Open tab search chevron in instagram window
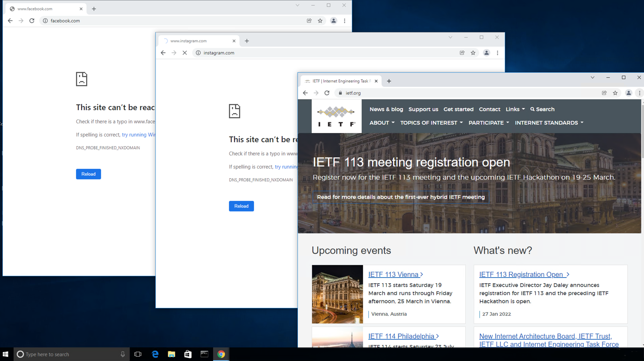Screen dimensions: 644x361 [450, 37]
